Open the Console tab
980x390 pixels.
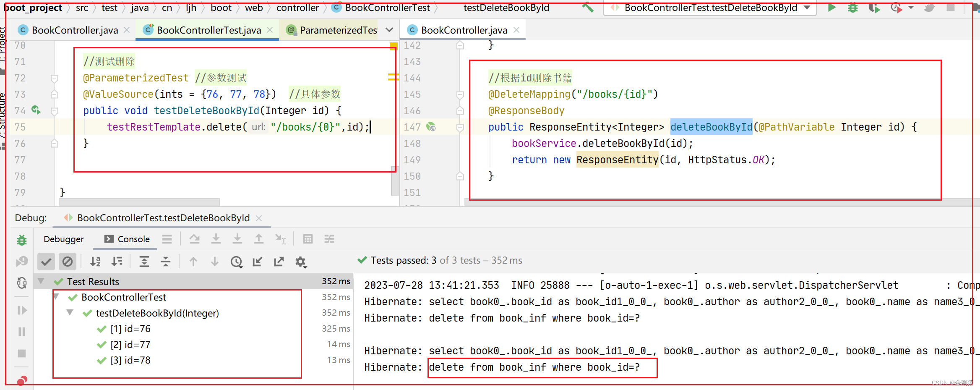point(127,239)
